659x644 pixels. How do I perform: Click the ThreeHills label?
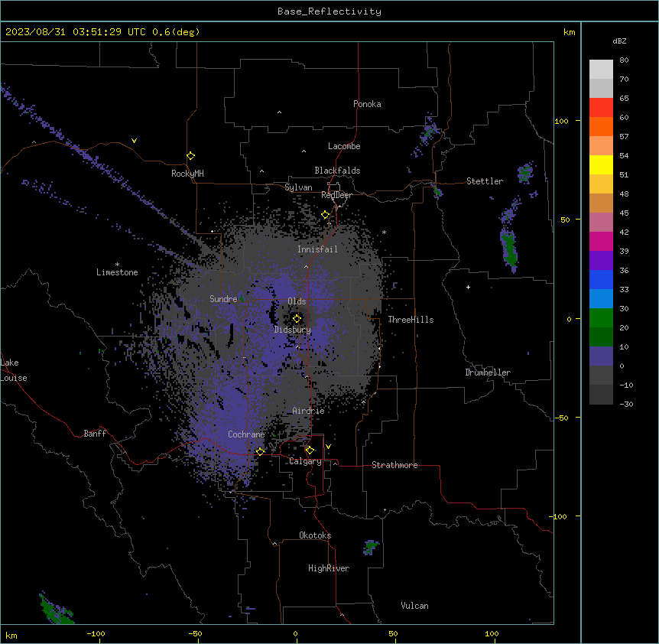tap(411, 320)
